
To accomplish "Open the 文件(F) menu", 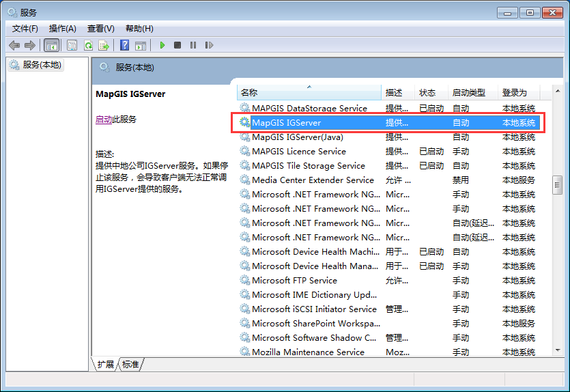I will tap(25, 29).
